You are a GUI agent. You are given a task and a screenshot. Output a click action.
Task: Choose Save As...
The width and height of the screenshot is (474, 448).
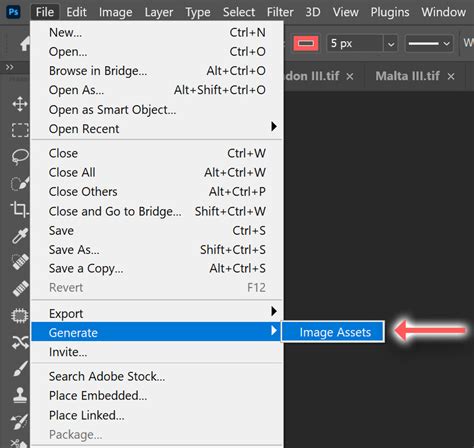pos(157,249)
